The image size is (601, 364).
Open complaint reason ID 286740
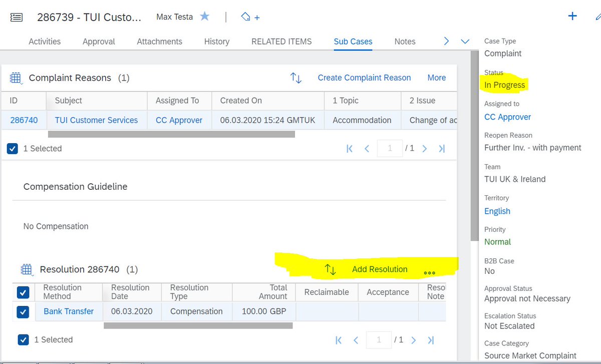pos(24,120)
